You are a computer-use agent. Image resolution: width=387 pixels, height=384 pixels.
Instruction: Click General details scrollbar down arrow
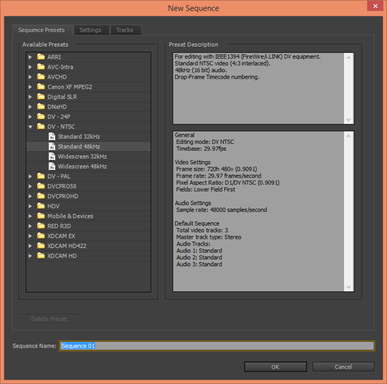point(349,287)
